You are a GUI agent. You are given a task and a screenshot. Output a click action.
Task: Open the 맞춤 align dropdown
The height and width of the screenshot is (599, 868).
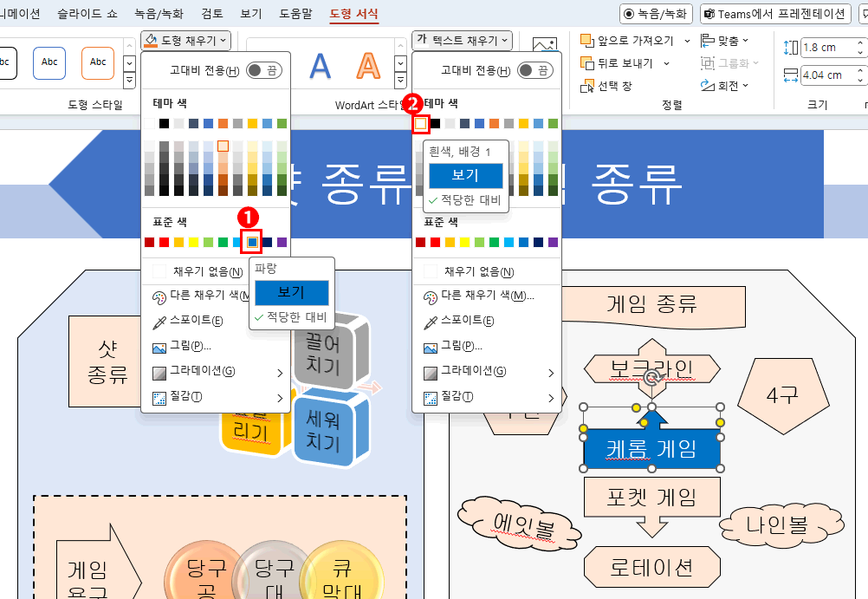[x=724, y=41]
